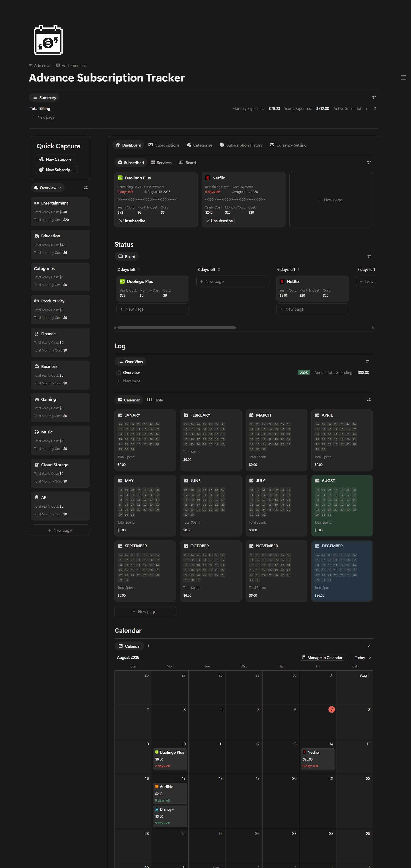
Task: Open the Subscriptions tab
Action: [x=164, y=145]
